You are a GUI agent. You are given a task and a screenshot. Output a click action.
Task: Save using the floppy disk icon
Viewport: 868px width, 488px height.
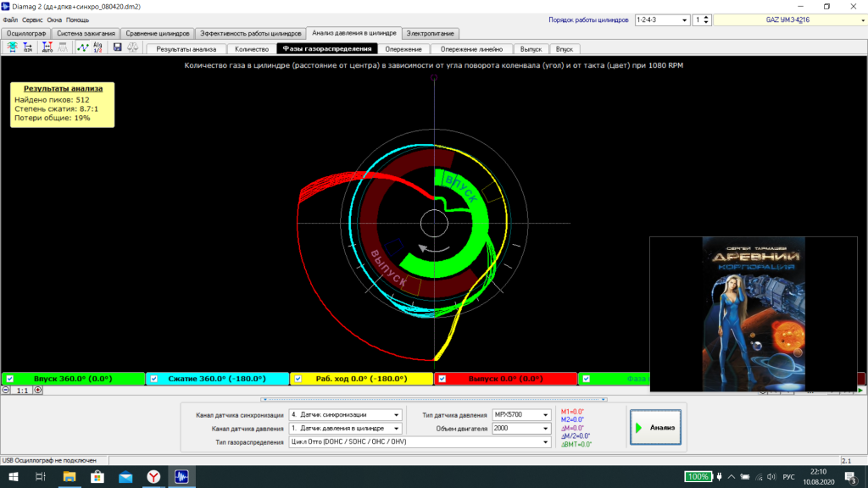(117, 47)
